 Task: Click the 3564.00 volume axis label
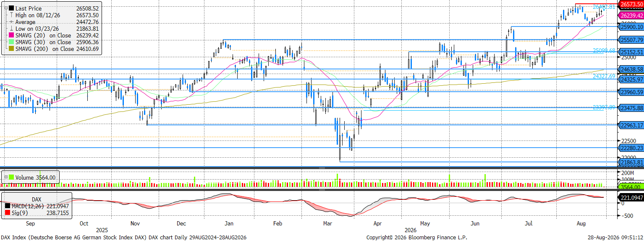coord(632,187)
